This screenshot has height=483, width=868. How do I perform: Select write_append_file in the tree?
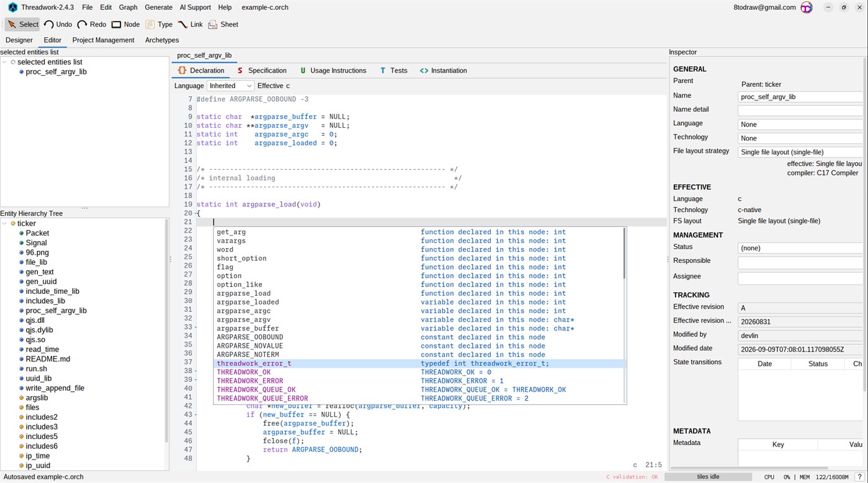coord(55,388)
